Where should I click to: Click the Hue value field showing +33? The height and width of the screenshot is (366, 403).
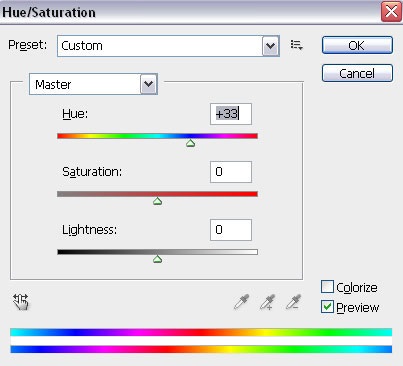point(231,114)
